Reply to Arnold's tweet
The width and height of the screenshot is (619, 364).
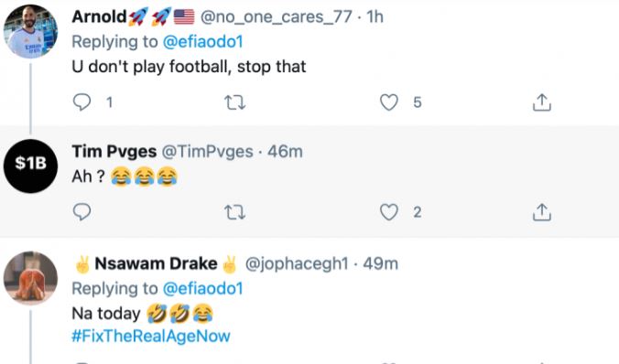pyautogui.click(x=82, y=102)
